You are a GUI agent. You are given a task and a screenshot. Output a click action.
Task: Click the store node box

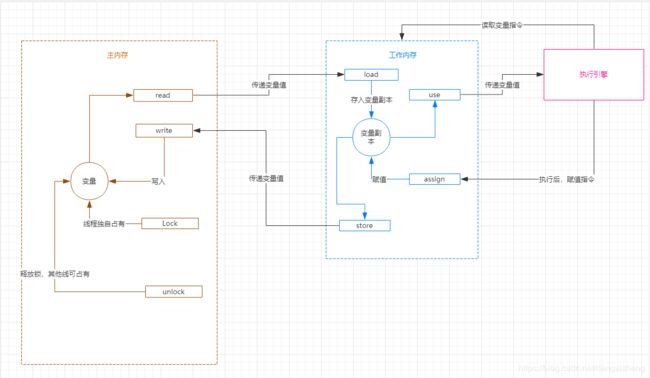(x=365, y=225)
